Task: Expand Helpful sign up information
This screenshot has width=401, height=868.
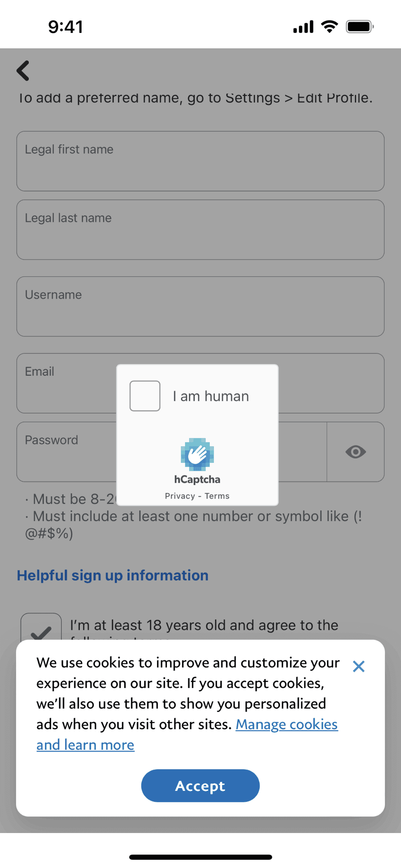Action: [x=113, y=576]
